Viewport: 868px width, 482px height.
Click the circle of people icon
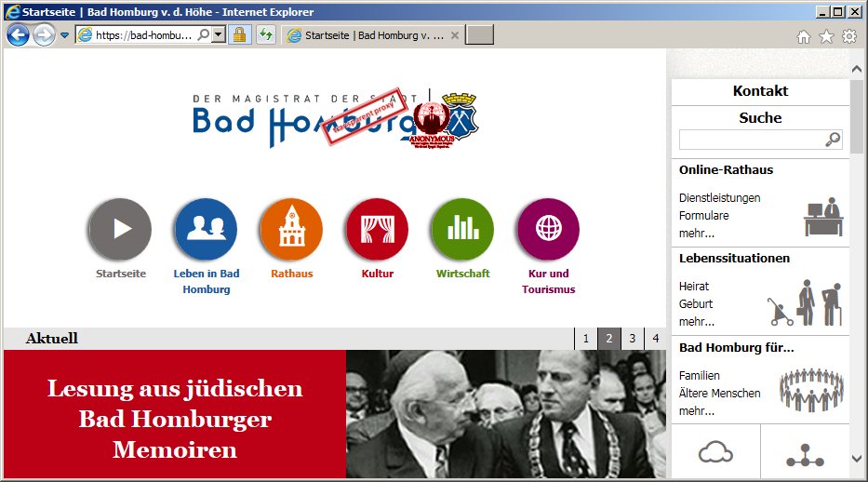click(x=811, y=391)
